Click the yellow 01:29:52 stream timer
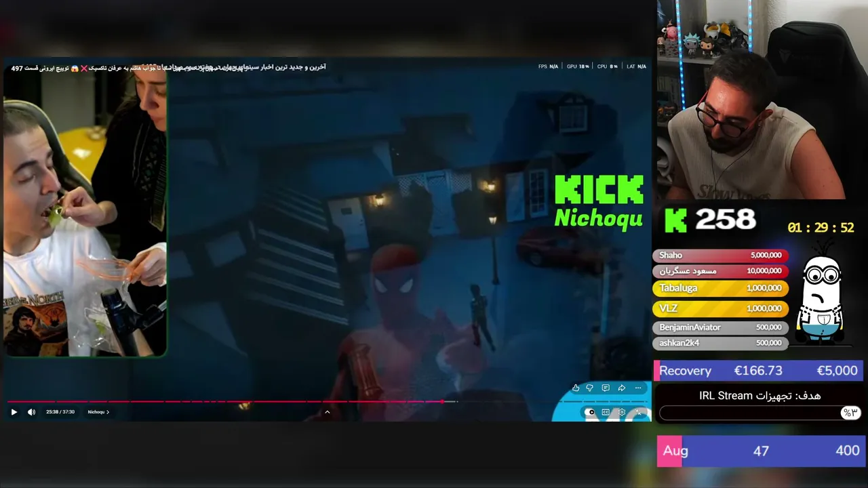The image size is (868, 488). [x=821, y=228]
